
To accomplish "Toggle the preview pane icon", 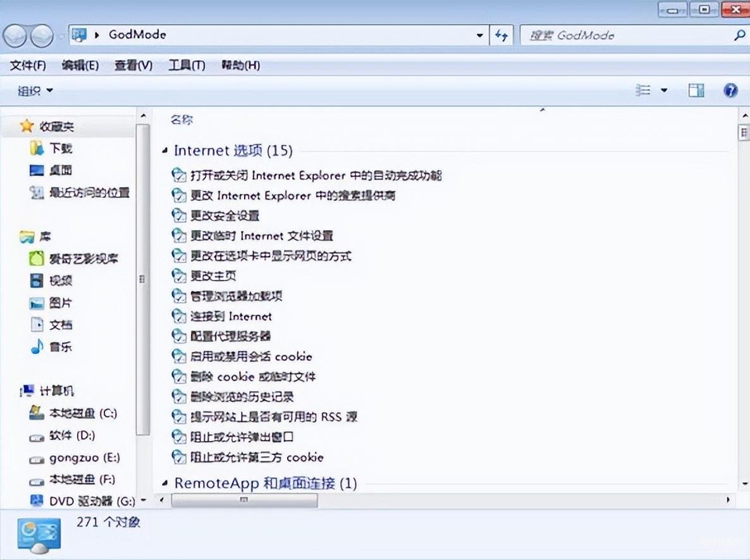I will pos(696,90).
